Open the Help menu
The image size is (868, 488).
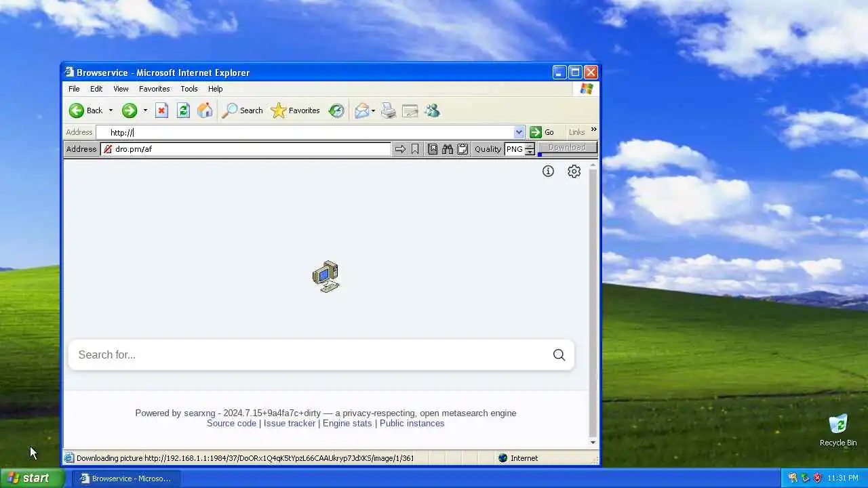(215, 89)
